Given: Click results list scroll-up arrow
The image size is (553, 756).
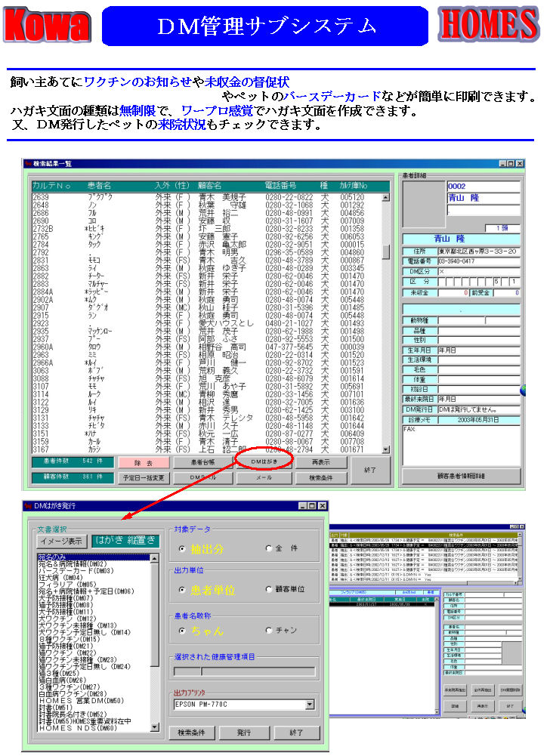Looking at the screenshot, I should point(386,198).
